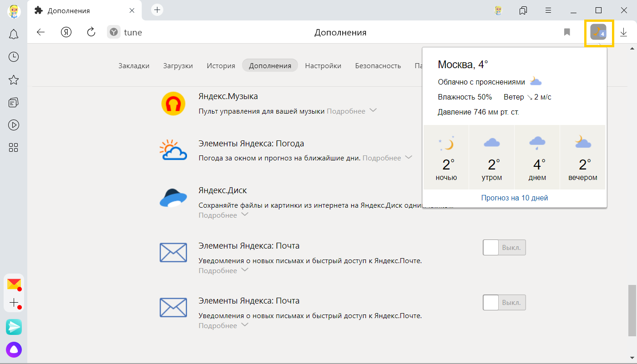
Task: Select the ночью forecast tile
Action: [446, 157]
